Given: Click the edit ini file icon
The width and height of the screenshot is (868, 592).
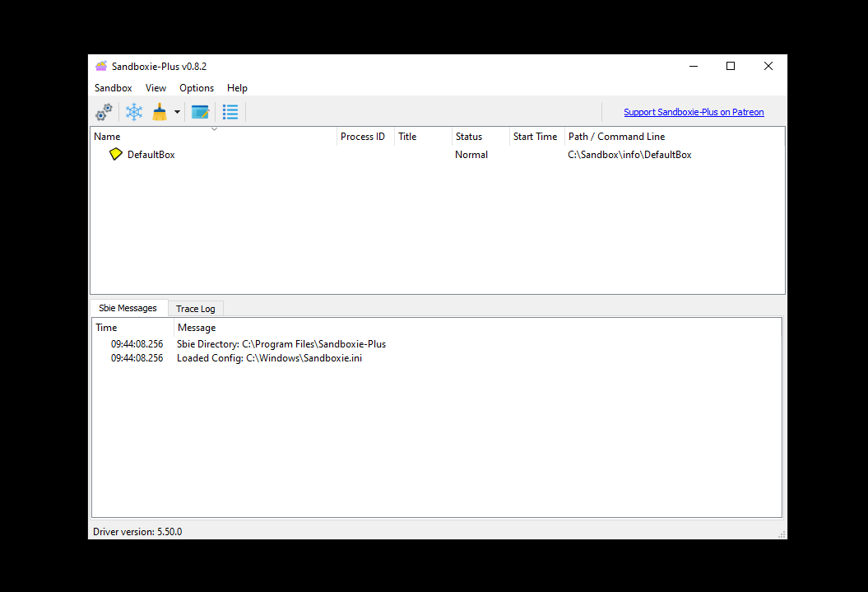Looking at the screenshot, I should click(200, 112).
